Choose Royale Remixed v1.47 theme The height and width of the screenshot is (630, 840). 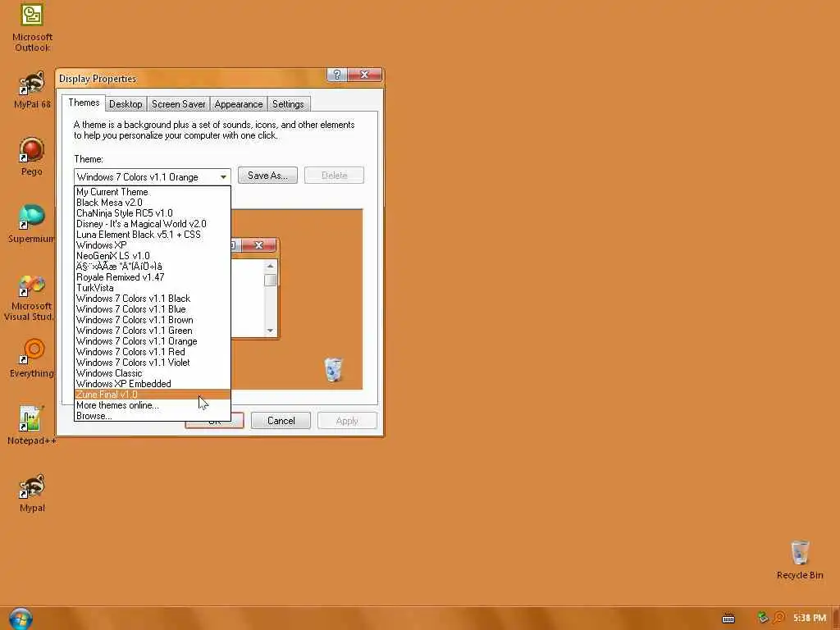click(x=153, y=277)
